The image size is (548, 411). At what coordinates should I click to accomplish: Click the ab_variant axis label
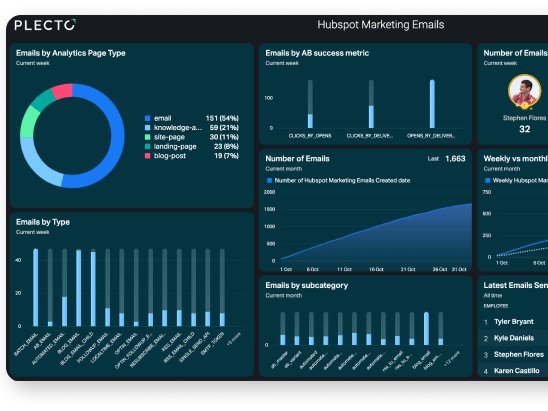click(x=292, y=358)
